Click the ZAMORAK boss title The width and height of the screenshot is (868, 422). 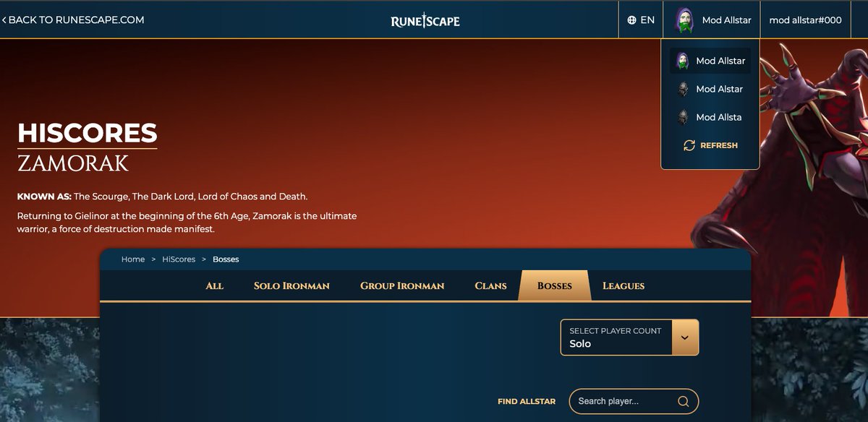pos(73,163)
